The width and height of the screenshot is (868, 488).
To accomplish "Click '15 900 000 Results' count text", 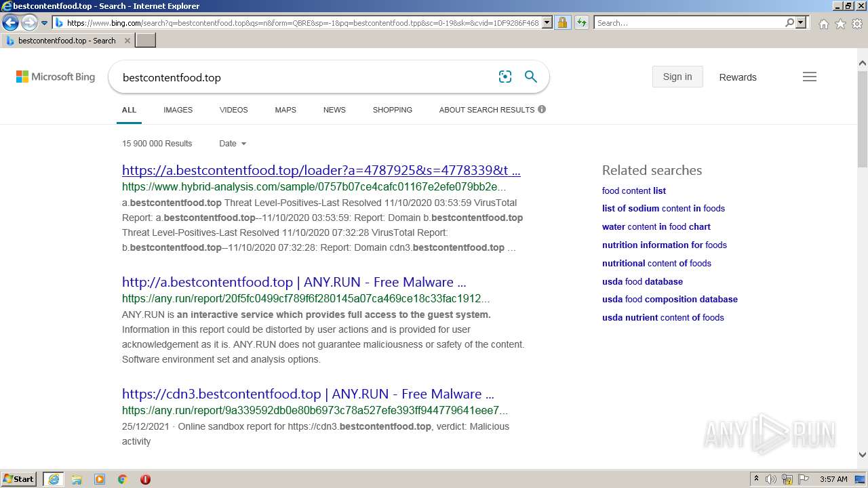I will [x=157, y=144].
